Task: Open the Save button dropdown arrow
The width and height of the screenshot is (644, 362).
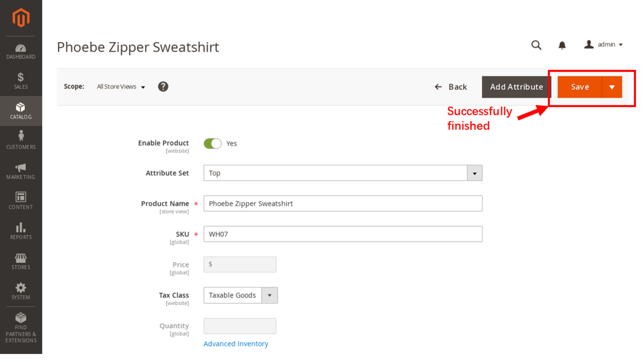Action: [x=612, y=87]
